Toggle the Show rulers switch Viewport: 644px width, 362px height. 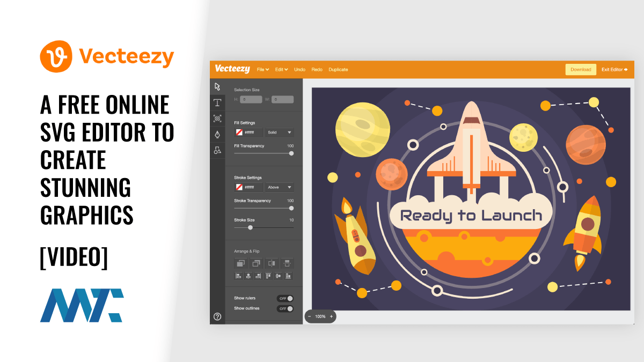pos(285,298)
